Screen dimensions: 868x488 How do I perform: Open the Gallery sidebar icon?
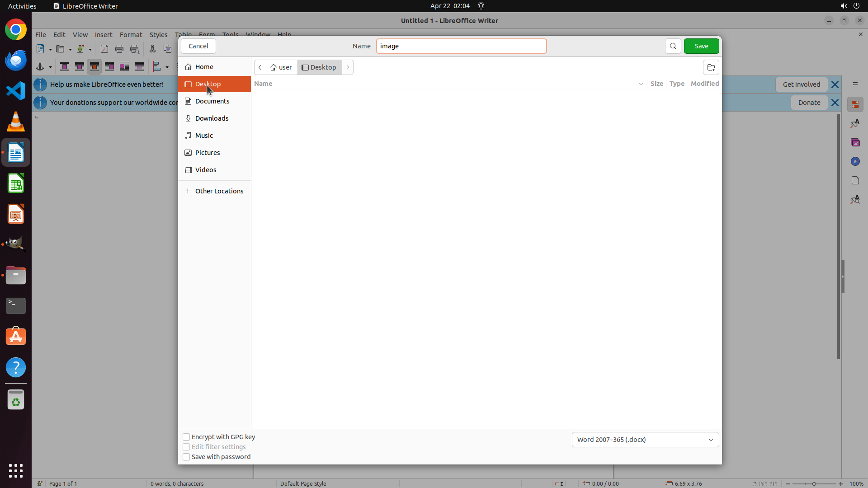[855, 142]
